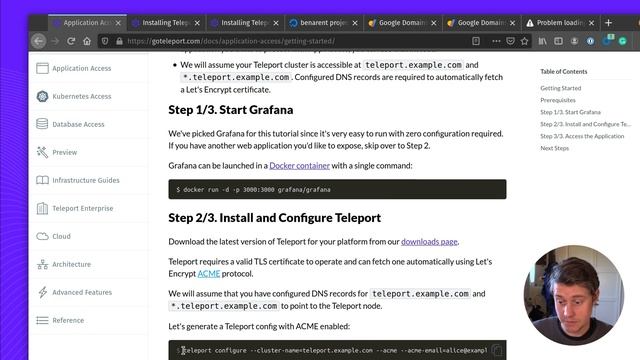The image size is (640, 360).
Task: Jump to Prerequisites in contents
Action: [x=558, y=100]
